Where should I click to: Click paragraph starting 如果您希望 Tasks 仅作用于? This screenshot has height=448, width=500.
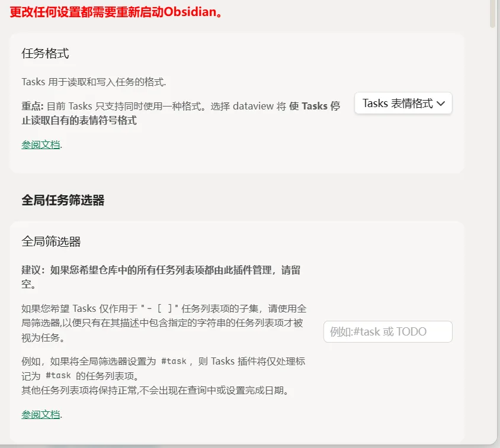[164, 323]
